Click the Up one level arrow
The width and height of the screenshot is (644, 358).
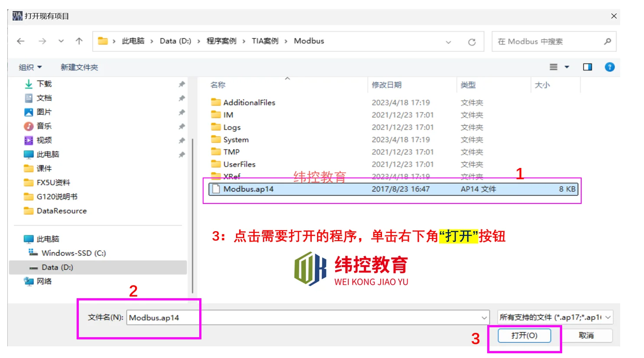(x=79, y=41)
